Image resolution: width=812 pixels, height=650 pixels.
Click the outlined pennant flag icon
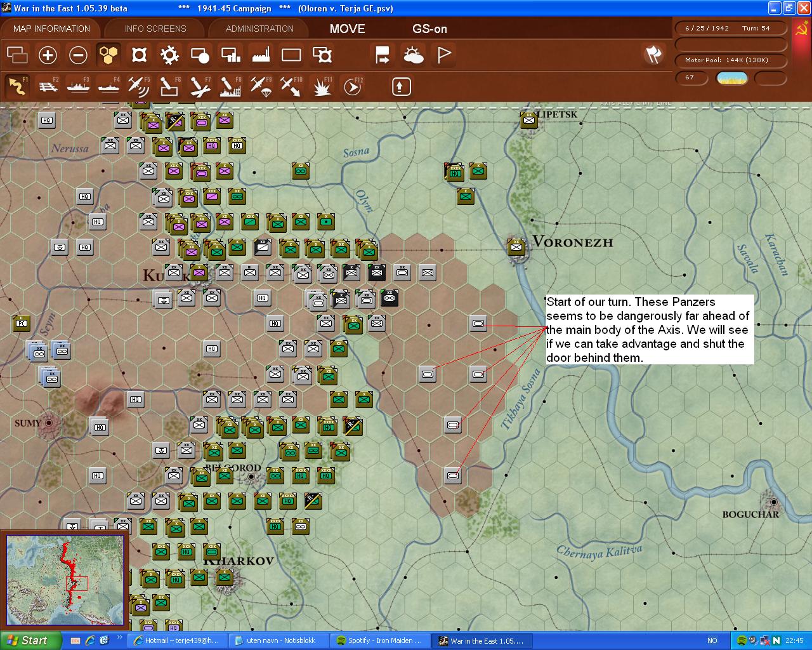click(x=444, y=55)
